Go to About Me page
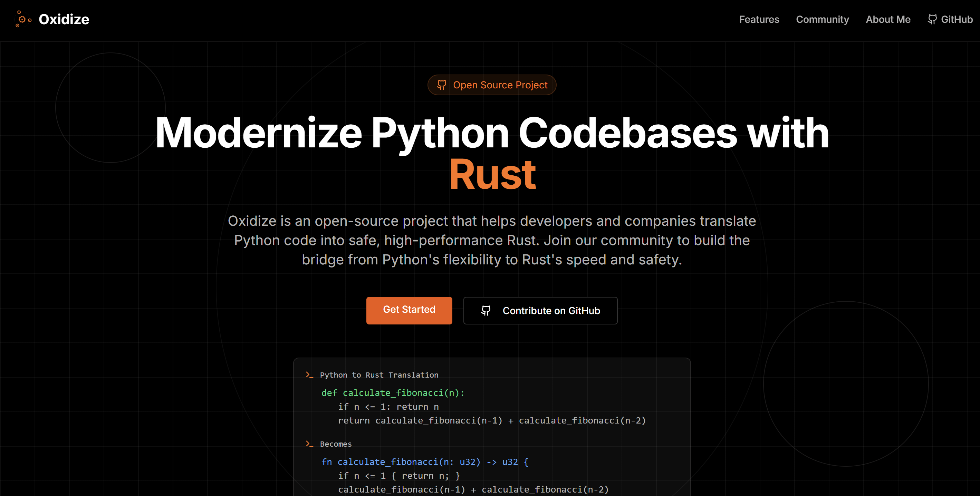Screen dimensions: 980x496 click(887, 19)
